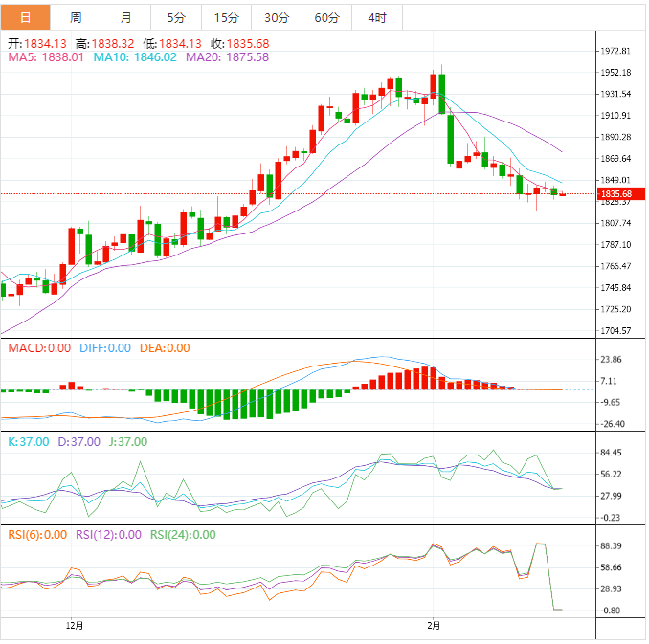Click the DEA value label
This screenshot has height=644, width=649.
(163, 348)
